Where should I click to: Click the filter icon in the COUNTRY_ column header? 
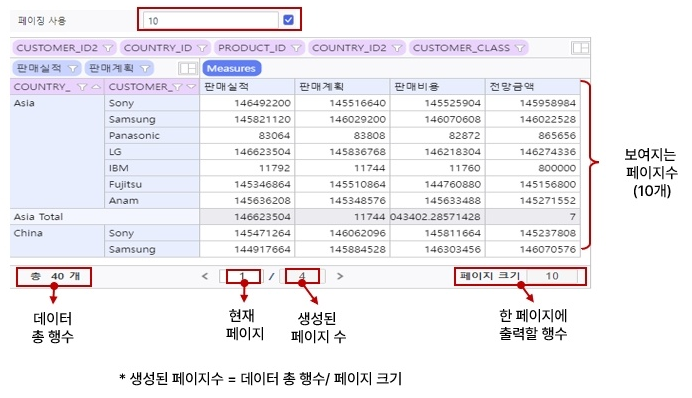pos(82,87)
